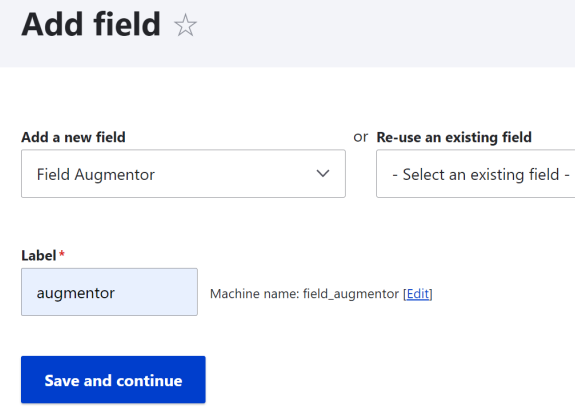Click the Add field page heading
Viewport: 575px width, 418px height.
pyautogui.click(x=91, y=25)
